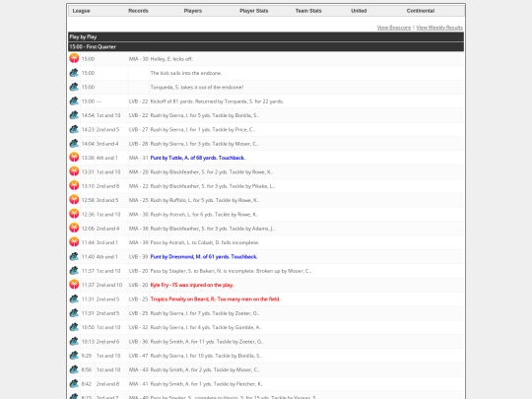Click '4th and 1' down on 13:36 row
Screen dimensions: 532x399
click(106, 158)
